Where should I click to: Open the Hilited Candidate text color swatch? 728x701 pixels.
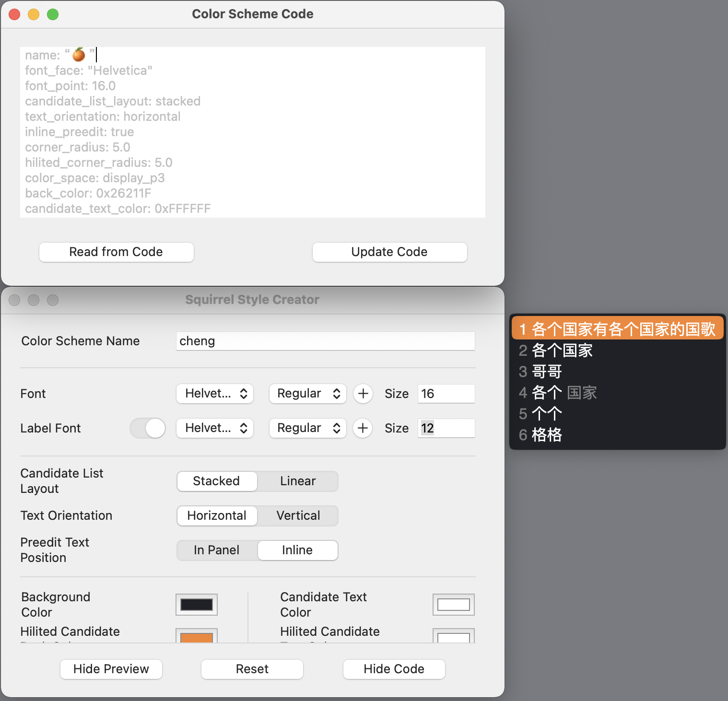454,636
